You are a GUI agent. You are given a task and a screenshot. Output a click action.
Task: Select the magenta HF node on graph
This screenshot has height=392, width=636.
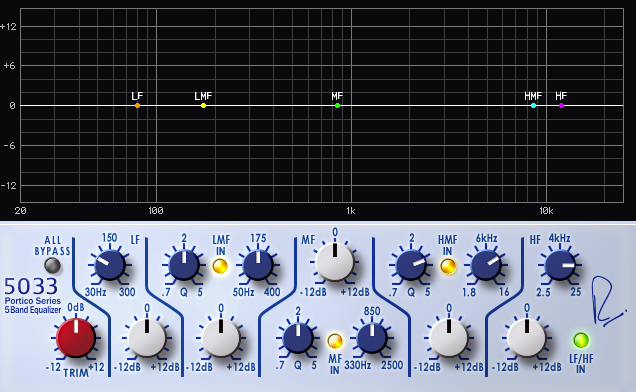pyautogui.click(x=561, y=106)
